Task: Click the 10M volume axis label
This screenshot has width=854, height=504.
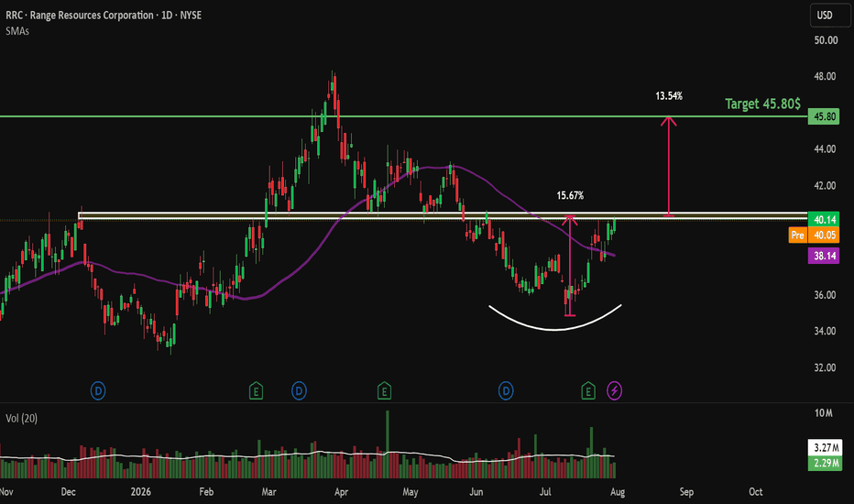Action: (824, 413)
